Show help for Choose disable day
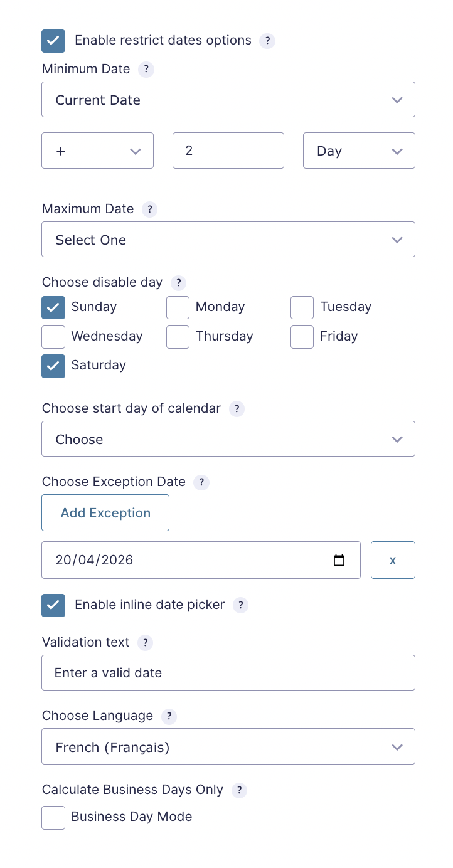The width and height of the screenshot is (453, 868). tap(179, 283)
